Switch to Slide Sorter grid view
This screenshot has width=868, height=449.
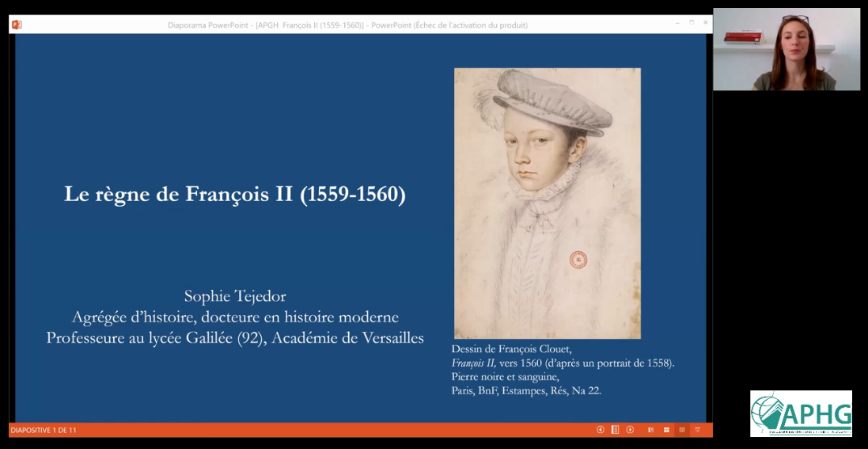[x=666, y=430]
